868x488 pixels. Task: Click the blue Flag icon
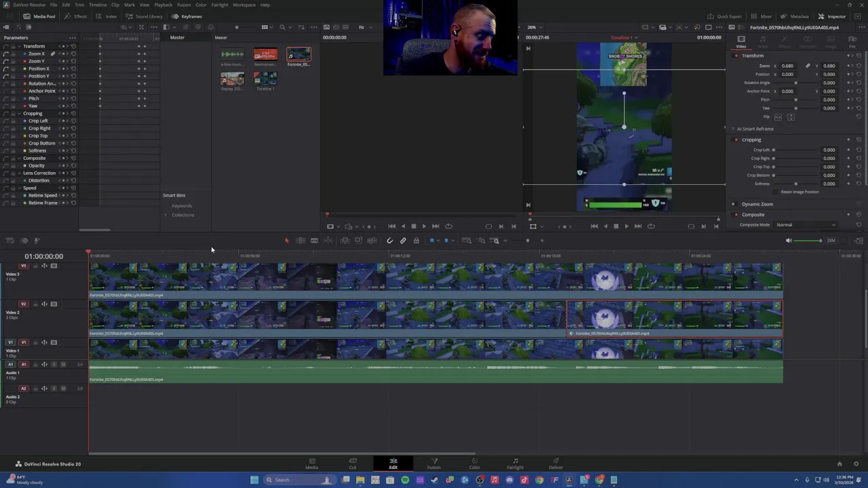point(432,241)
